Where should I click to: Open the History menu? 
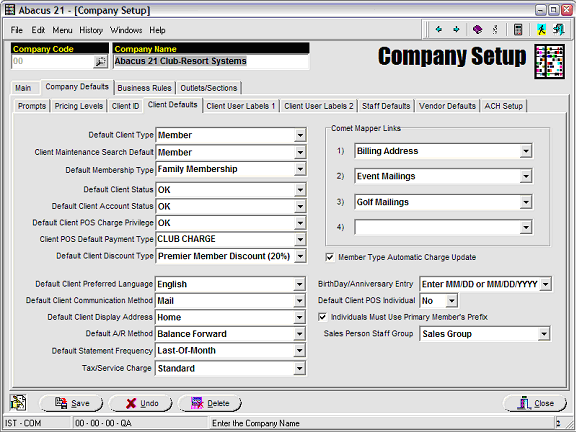tap(91, 30)
